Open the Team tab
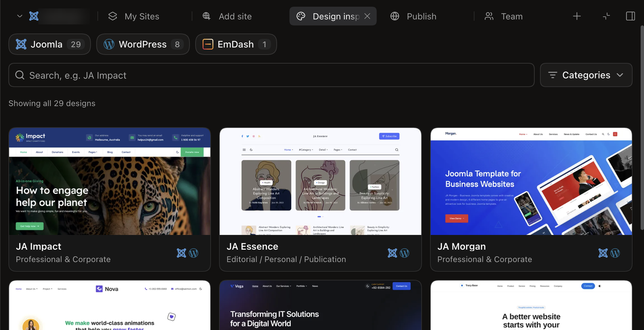 click(504, 16)
